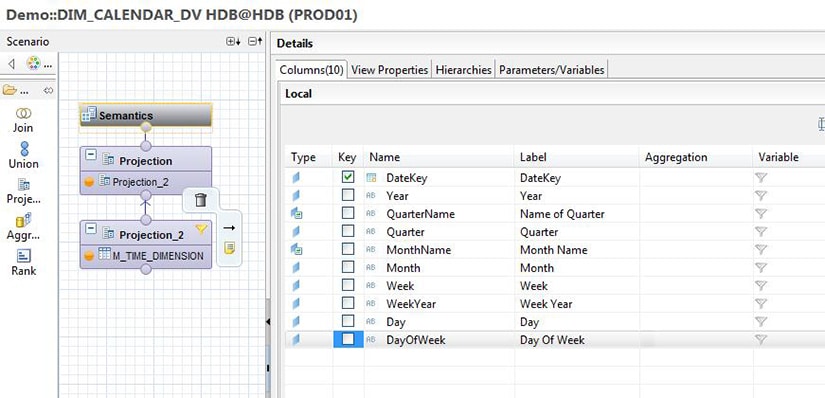825x398 pixels.
Task: Select the Rank node tool
Action: [24, 263]
